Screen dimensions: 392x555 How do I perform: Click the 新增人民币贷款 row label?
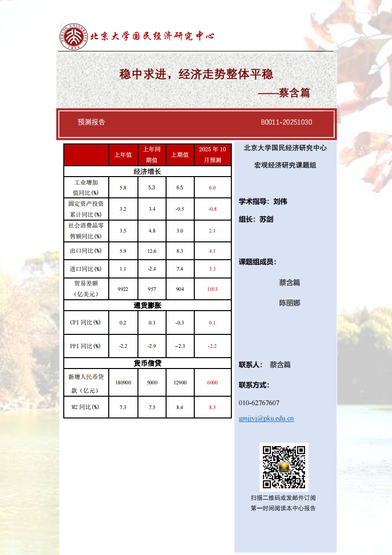pyautogui.click(x=86, y=383)
